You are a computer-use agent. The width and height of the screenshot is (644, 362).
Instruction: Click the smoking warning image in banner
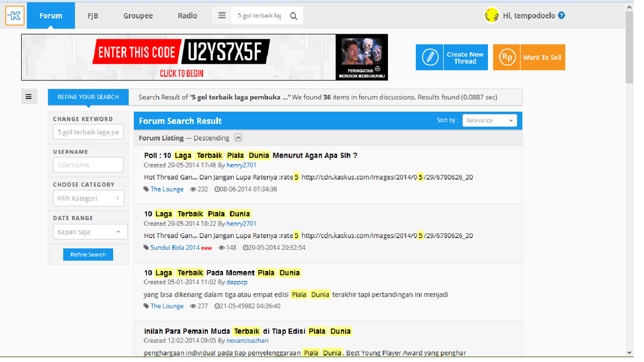[x=362, y=57]
